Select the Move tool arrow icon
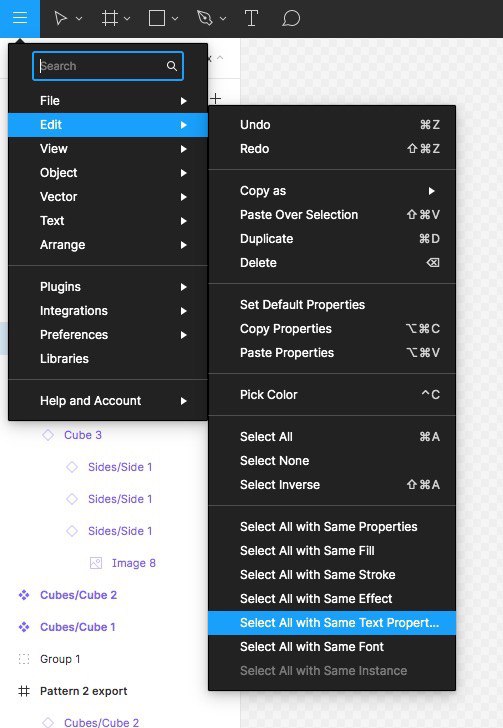Screen dimensions: 503x728 61,19
